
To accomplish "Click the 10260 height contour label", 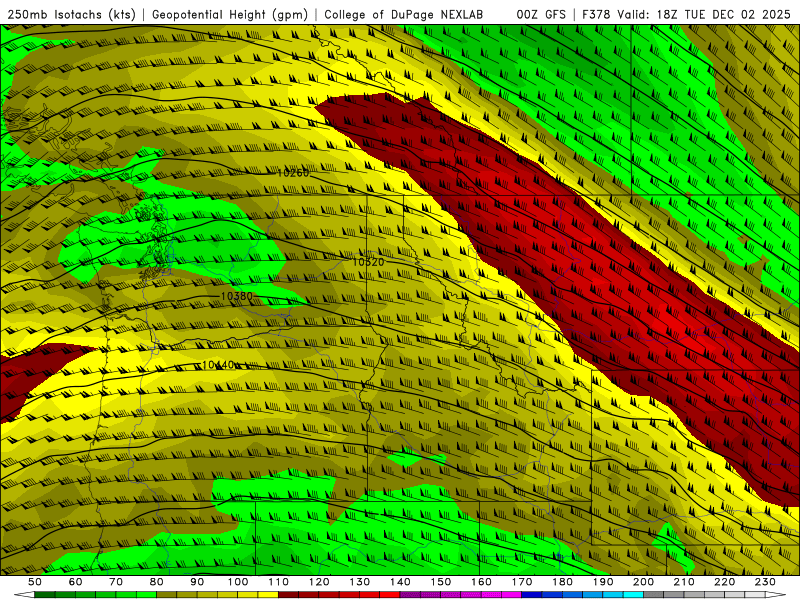I will 293,173.
